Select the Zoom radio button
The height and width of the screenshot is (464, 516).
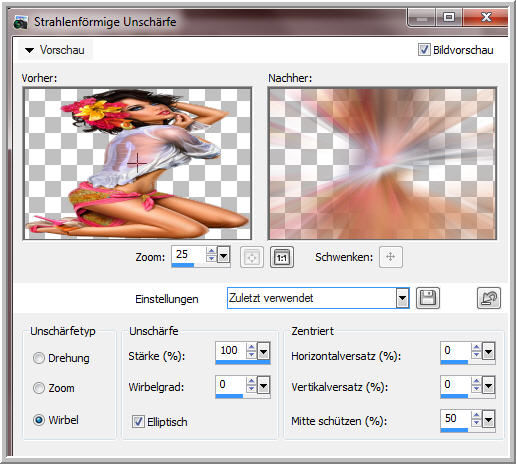click(39, 388)
